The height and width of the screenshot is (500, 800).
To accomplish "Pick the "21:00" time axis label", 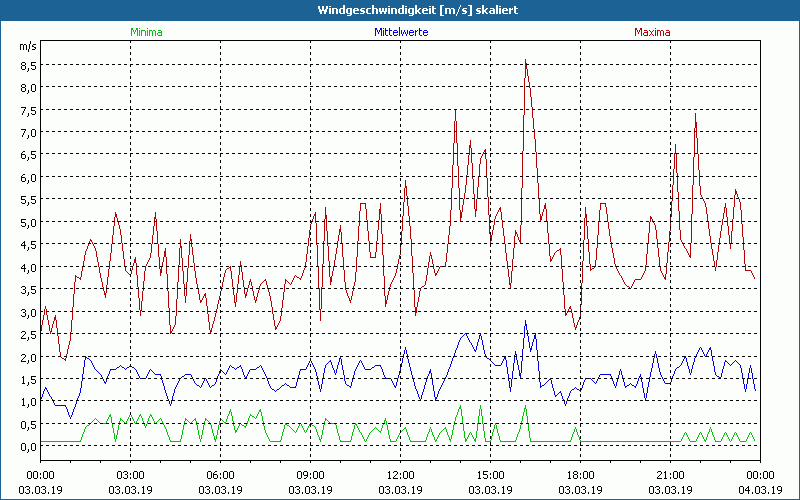I will [670, 475].
